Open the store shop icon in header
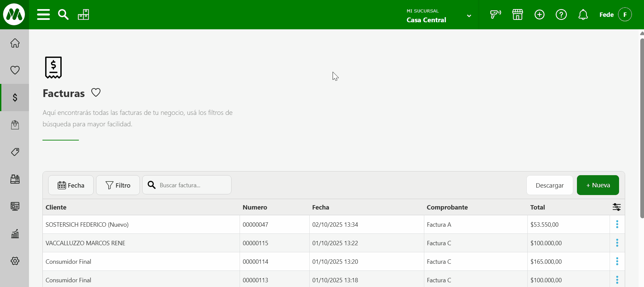Image resolution: width=644 pixels, height=287 pixels. pyautogui.click(x=517, y=15)
